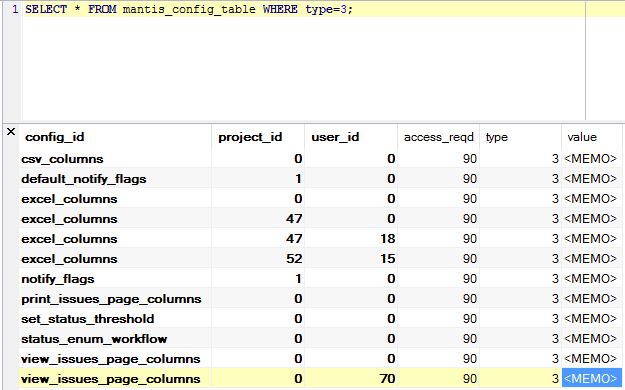Click user_id value 70 in last row
625x390 pixels.
351,378
